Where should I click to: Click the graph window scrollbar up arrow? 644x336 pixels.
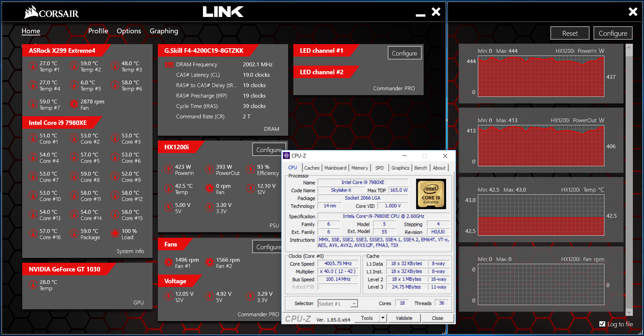tap(629, 48)
